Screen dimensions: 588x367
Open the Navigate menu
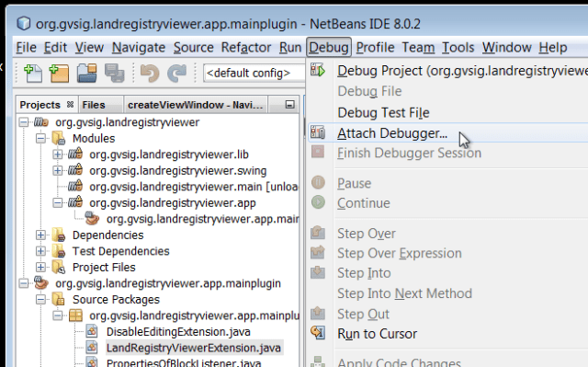point(139,48)
